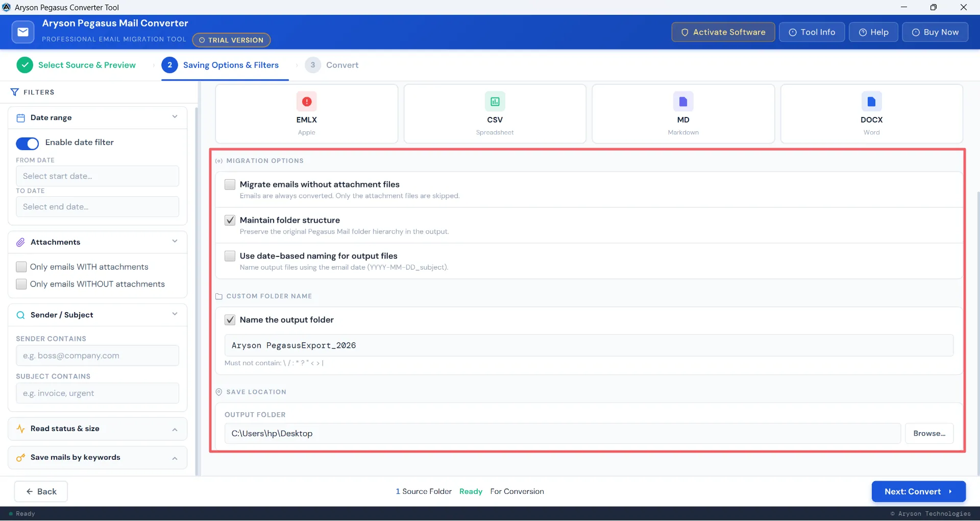The width and height of the screenshot is (980, 521).
Task: Open the Help button
Action: pyautogui.click(x=873, y=32)
